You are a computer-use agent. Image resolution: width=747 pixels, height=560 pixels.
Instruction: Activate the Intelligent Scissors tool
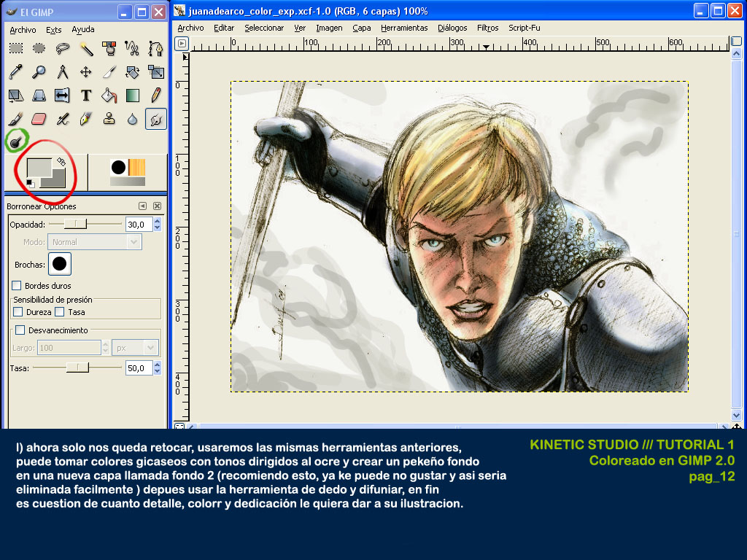(x=132, y=48)
